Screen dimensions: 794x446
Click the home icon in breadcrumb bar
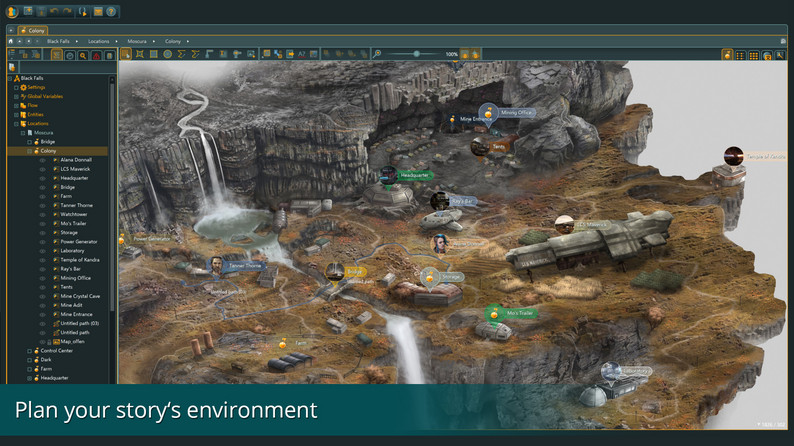coord(11,41)
